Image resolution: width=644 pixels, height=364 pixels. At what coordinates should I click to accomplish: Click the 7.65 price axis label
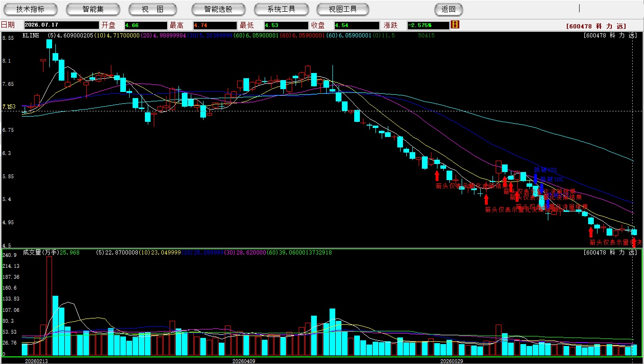(x=8, y=84)
